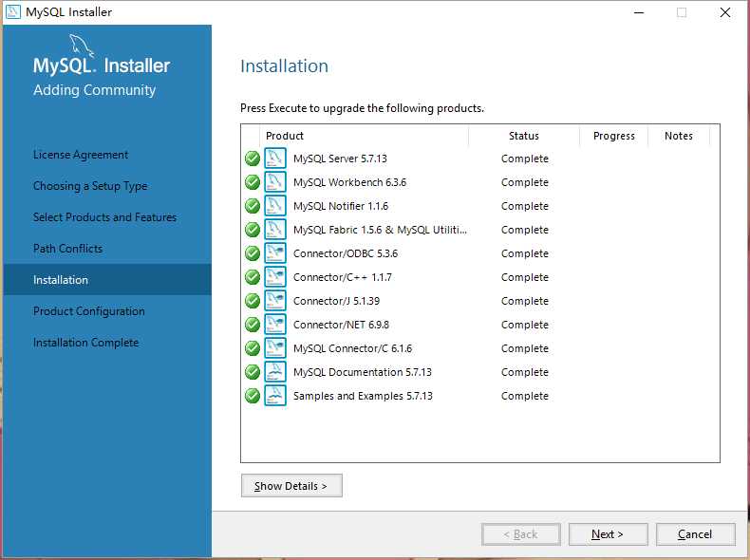750x560 pixels.
Task: Click green checkmark beside Connector/NET 6.9.8
Action: [253, 325]
